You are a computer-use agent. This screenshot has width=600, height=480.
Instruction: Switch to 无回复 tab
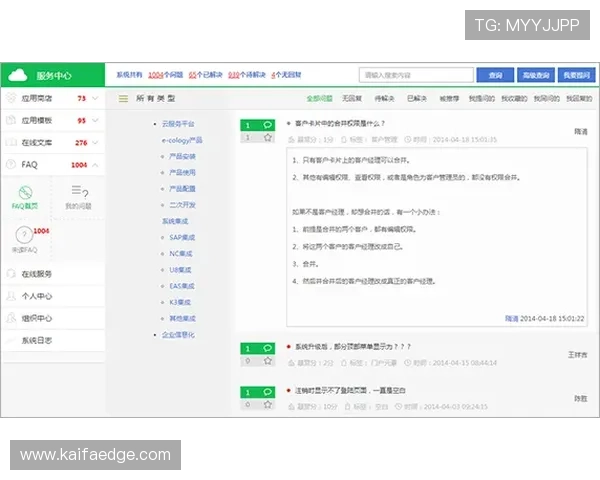(352, 98)
